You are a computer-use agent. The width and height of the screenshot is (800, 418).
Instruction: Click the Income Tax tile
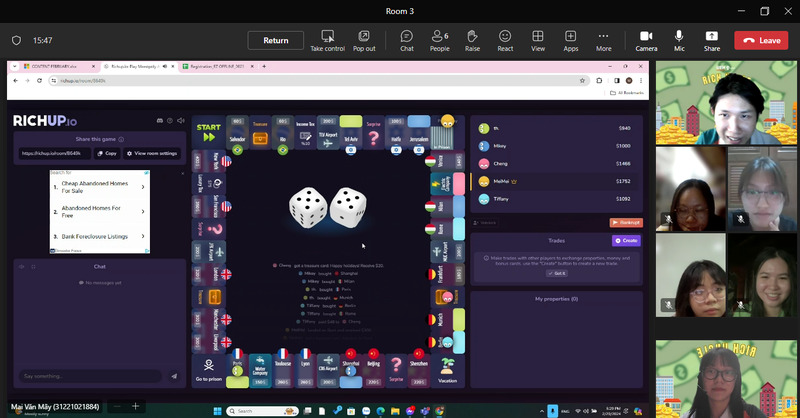305,132
